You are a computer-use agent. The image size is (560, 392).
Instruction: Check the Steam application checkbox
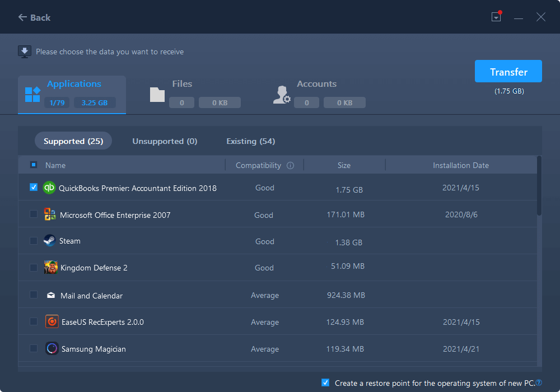pos(34,241)
